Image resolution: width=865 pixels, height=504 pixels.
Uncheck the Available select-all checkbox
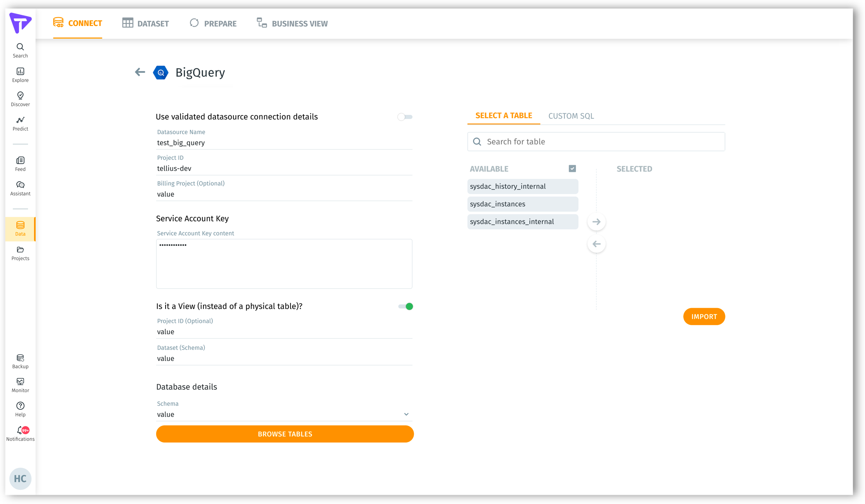pyautogui.click(x=572, y=169)
